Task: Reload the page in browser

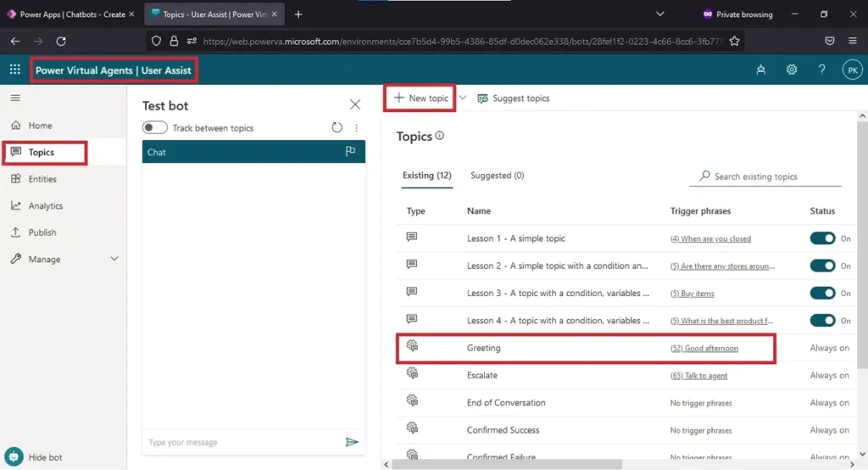Action: point(61,41)
